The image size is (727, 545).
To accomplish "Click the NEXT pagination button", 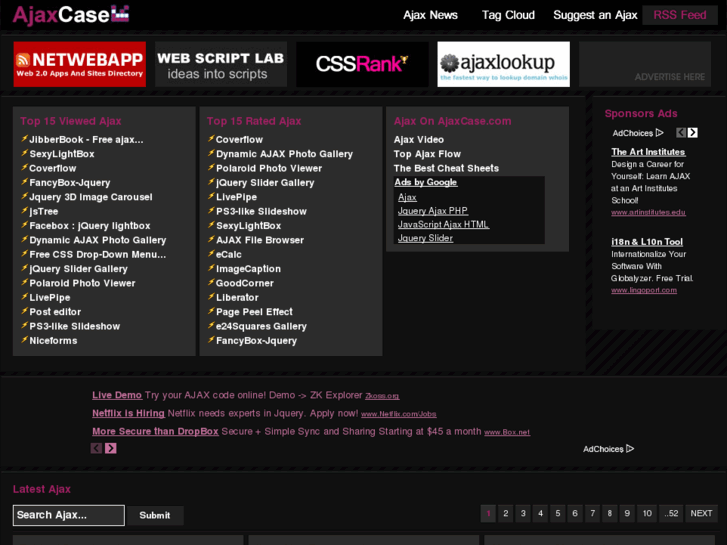I will coord(701,513).
